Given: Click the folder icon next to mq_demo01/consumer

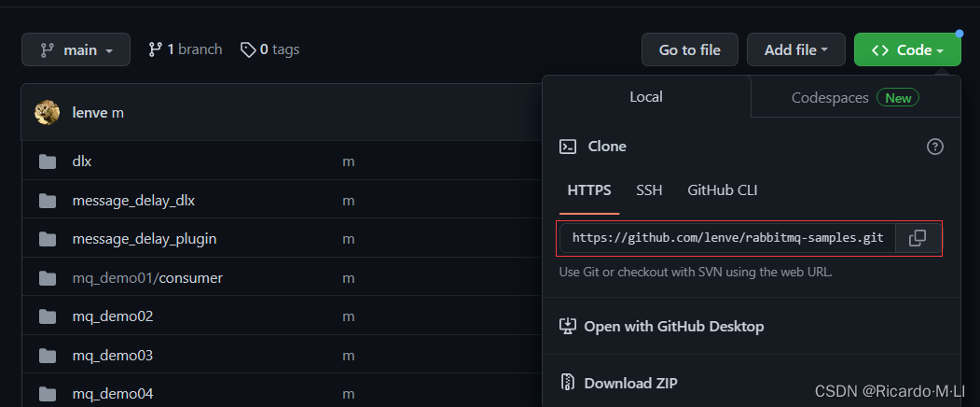Looking at the screenshot, I should point(48,277).
